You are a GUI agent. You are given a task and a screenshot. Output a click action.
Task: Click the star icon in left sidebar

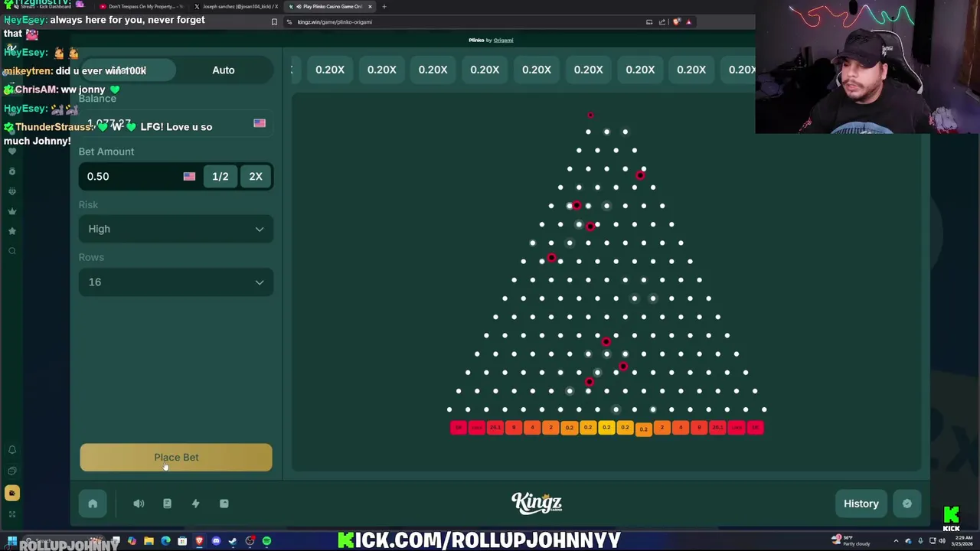(x=11, y=231)
